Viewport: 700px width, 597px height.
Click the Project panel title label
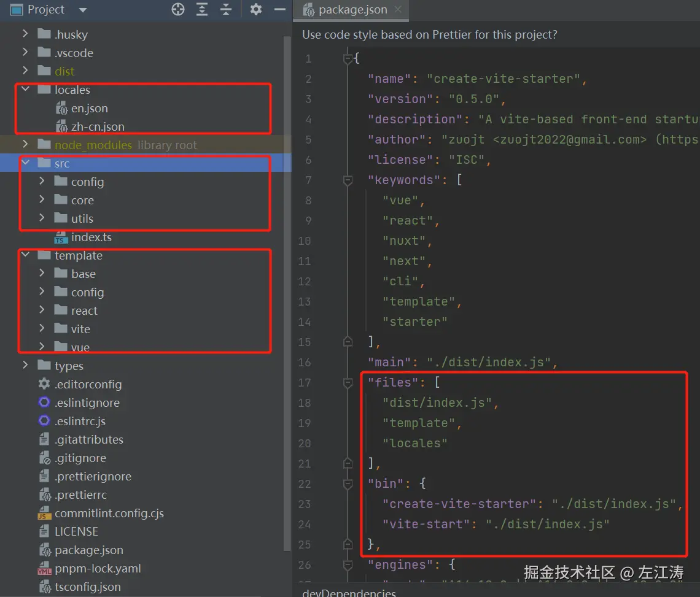(x=46, y=9)
